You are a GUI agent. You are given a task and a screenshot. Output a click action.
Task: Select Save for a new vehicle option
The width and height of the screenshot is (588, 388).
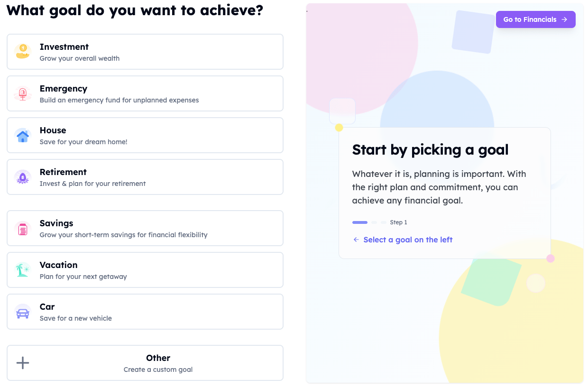point(76,318)
